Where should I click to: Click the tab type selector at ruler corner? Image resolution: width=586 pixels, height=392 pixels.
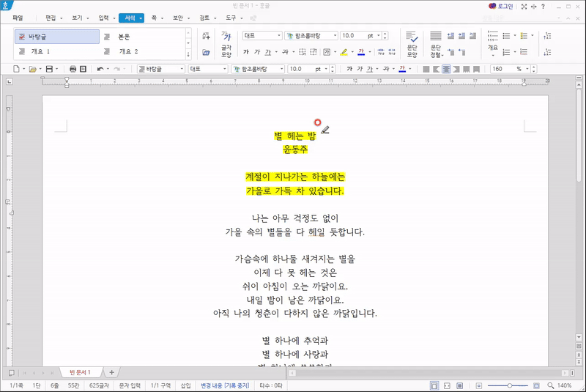(x=10, y=81)
